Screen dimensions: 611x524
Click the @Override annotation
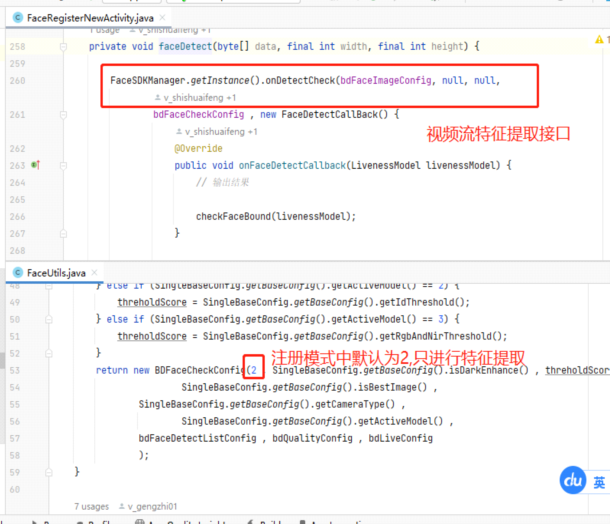[x=198, y=148]
